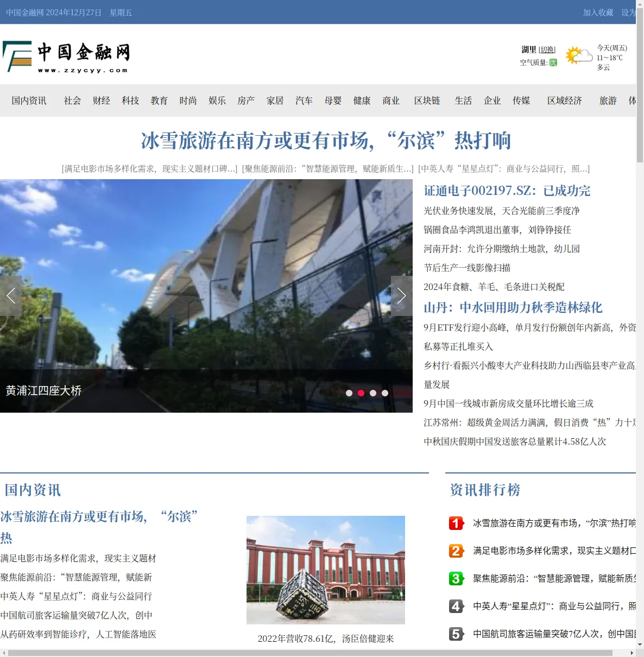
Task: Open article 山丹：中水回用助力秋季造林绿化
Action: click(x=513, y=307)
